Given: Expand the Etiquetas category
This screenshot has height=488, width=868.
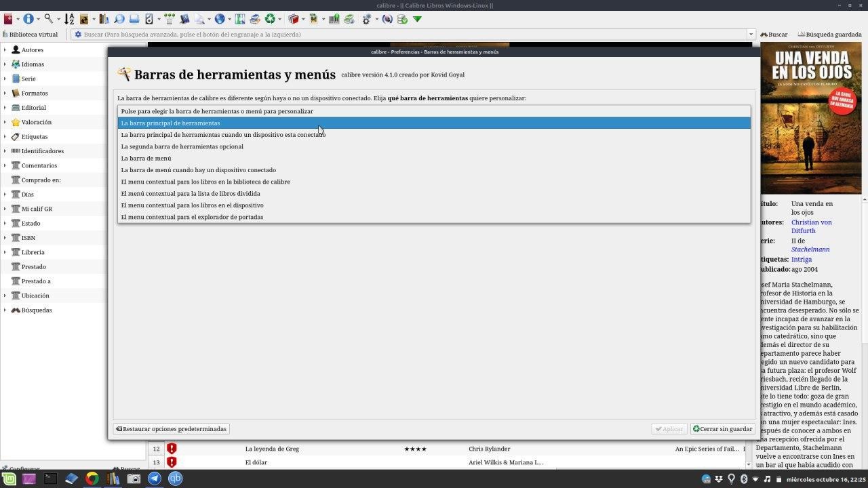Looking at the screenshot, I should [x=5, y=136].
